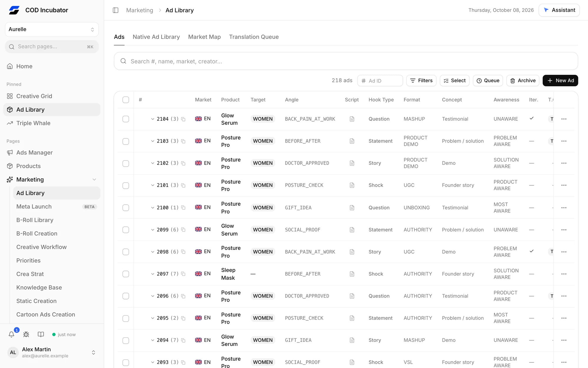Go to Home in sidebar
Screen dimensions: 588x368
52,66
